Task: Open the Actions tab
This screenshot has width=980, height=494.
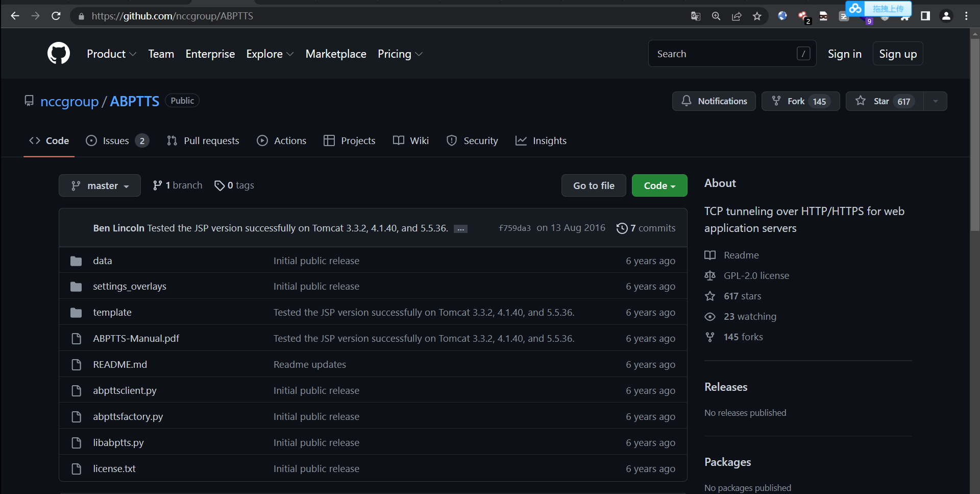Action: click(282, 140)
